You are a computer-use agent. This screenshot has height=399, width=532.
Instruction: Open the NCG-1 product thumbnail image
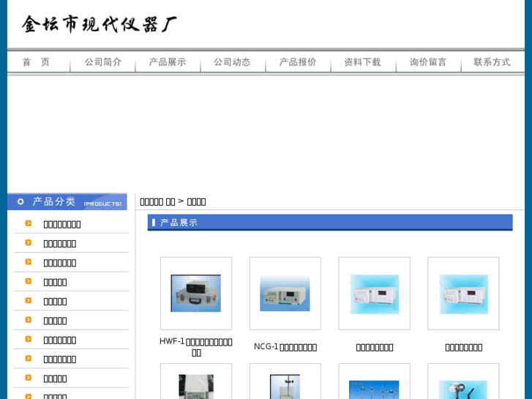285,293
